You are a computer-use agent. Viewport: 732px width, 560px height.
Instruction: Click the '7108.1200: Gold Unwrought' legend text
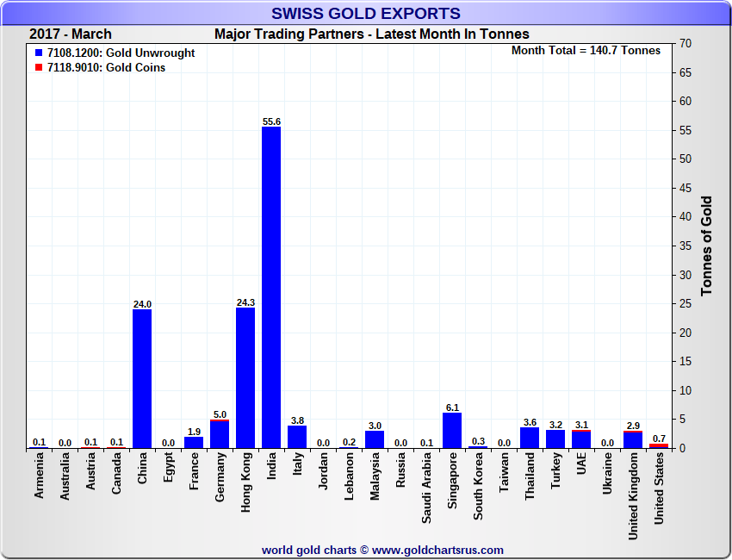point(121,53)
